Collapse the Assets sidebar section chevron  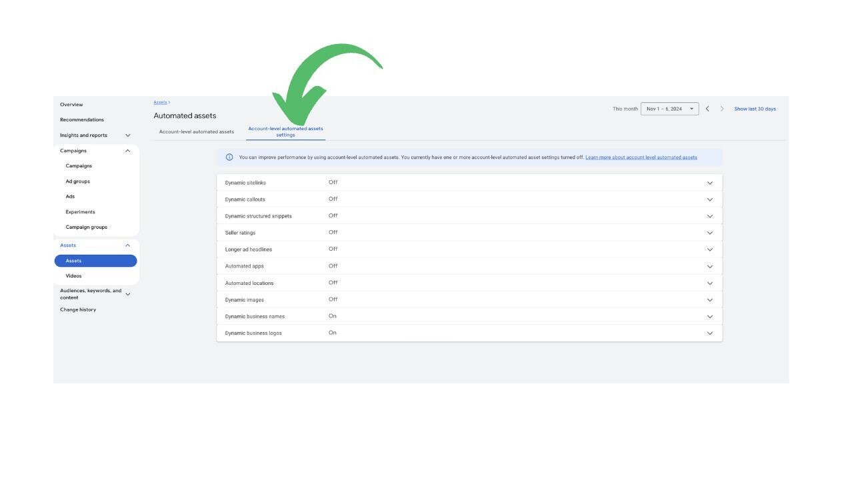click(x=128, y=245)
